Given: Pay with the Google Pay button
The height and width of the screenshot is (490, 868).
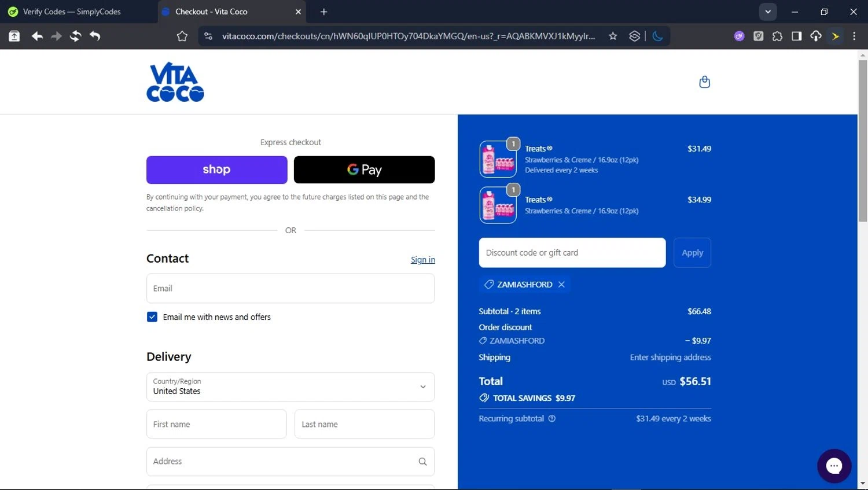Looking at the screenshot, I should (365, 170).
